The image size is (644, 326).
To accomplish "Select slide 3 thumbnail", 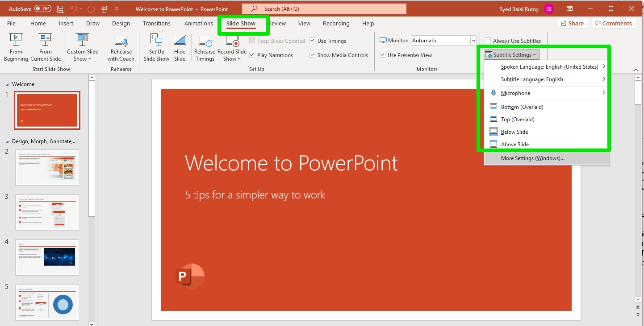I will tap(47, 212).
